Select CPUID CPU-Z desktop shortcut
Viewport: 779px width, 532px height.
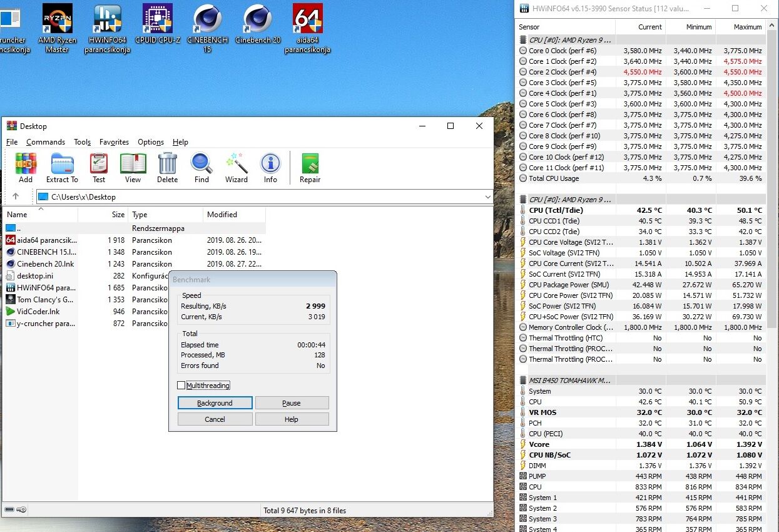pos(157,24)
